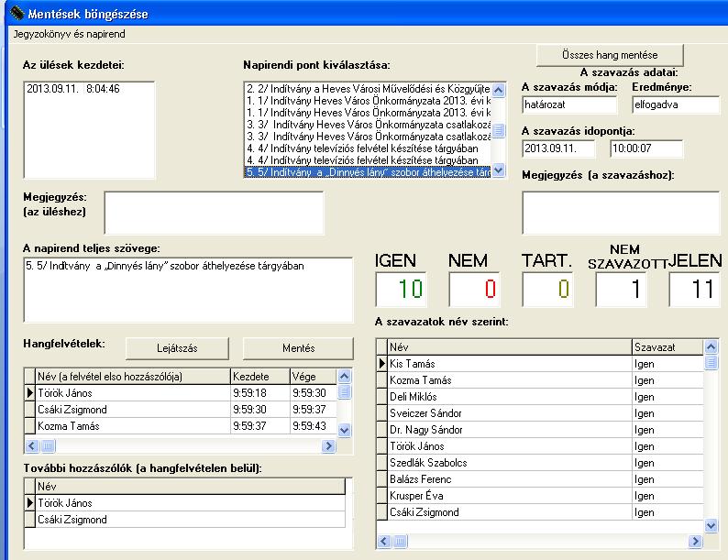Click the NEM count box showing 0
Image resolution: width=728 pixels, height=560 pixels.
coord(474,289)
